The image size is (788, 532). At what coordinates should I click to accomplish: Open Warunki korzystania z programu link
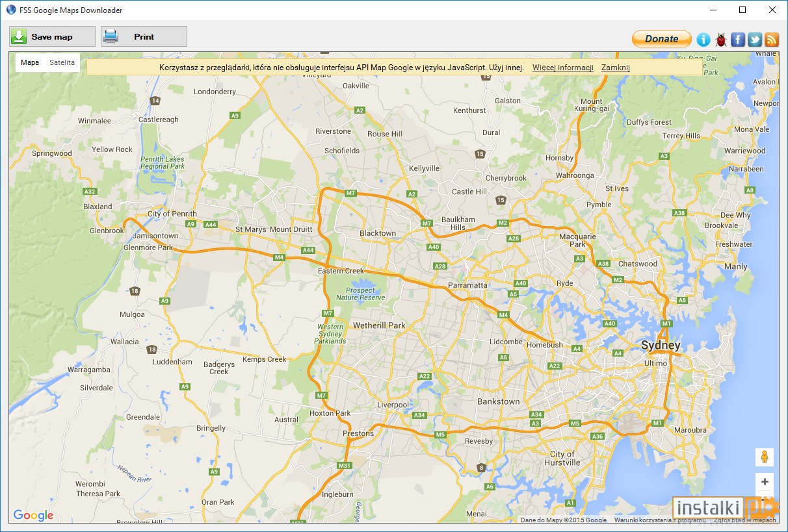click(660, 520)
